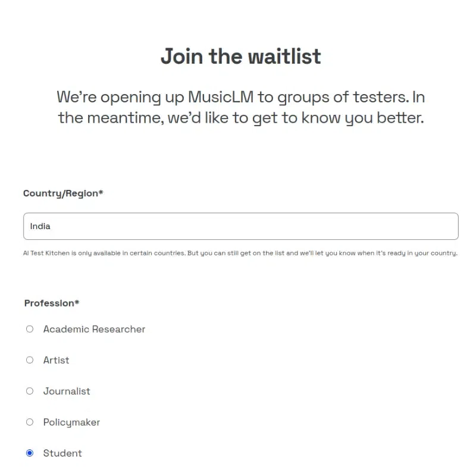Mark the Policymaker radio circle
The width and height of the screenshot is (476, 475).
(30, 422)
